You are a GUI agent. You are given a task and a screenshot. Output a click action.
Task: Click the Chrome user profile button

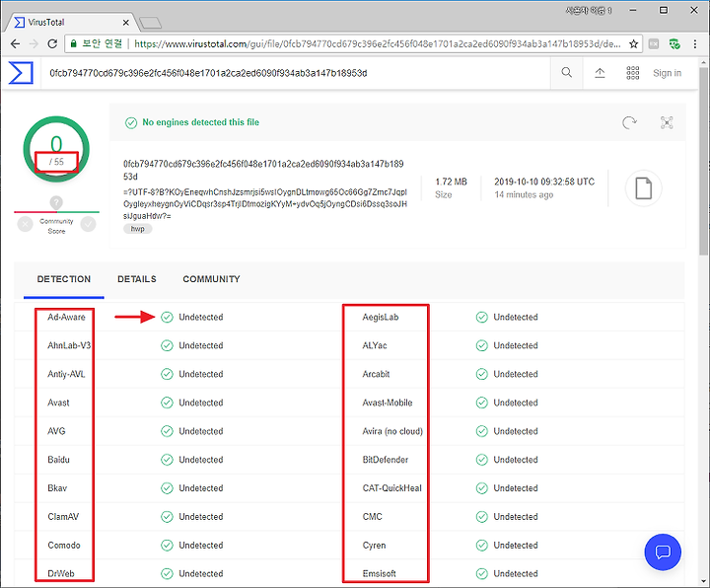(x=589, y=11)
